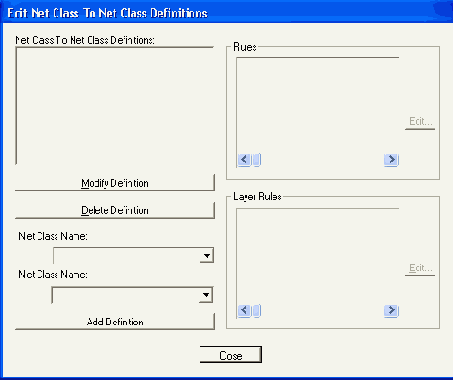Click the right scroll arrow in Rules list

[x=391, y=160]
